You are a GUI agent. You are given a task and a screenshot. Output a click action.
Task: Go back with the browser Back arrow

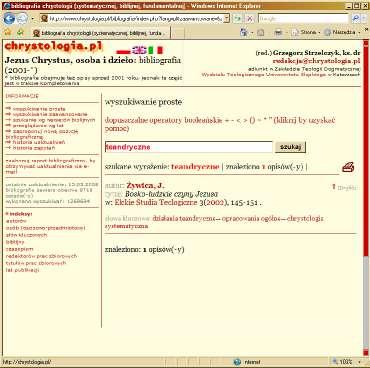(x=9, y=18)
